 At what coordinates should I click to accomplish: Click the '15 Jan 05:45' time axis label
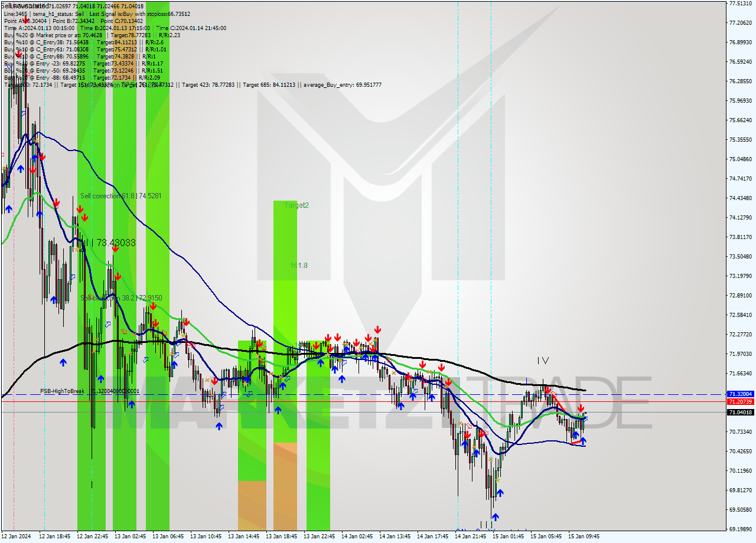coord(546,537)
